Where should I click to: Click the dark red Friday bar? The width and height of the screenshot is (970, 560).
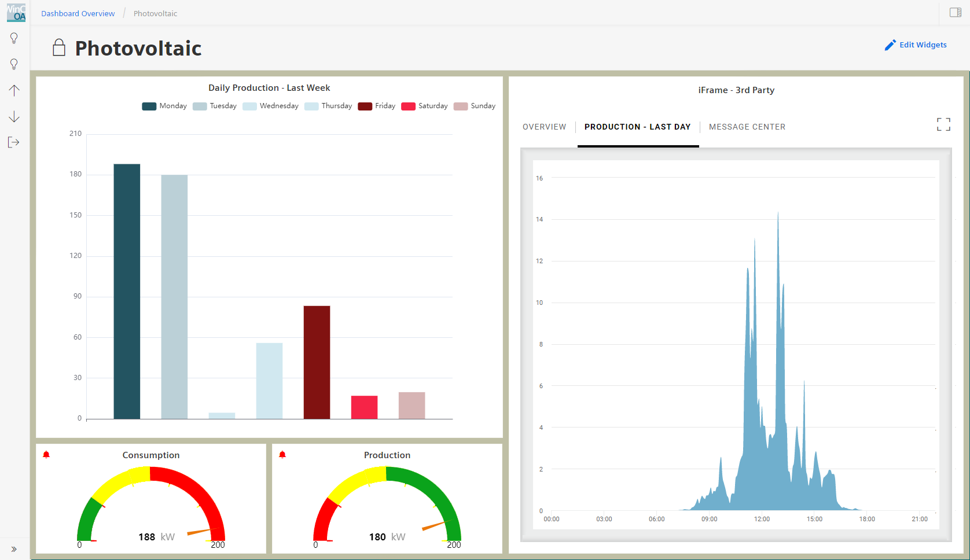coord(317,362)
